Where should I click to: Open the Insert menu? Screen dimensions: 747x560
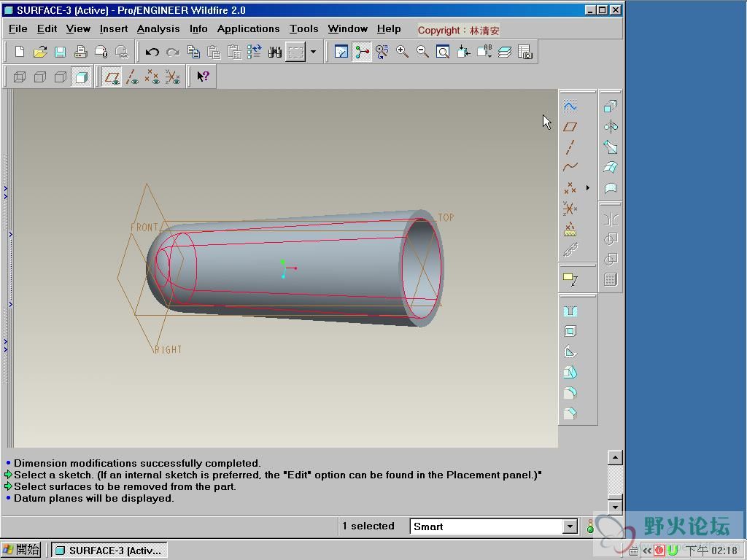pyautogui.click(x=113, y=29)
